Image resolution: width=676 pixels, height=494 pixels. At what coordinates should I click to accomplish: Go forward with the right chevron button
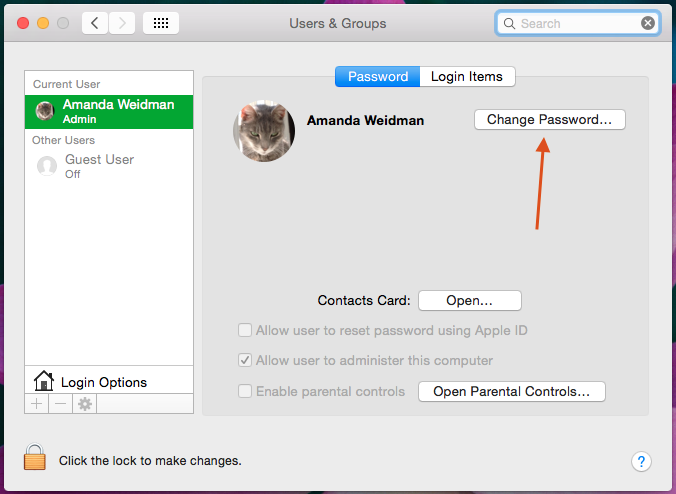[x=122, y=23]
